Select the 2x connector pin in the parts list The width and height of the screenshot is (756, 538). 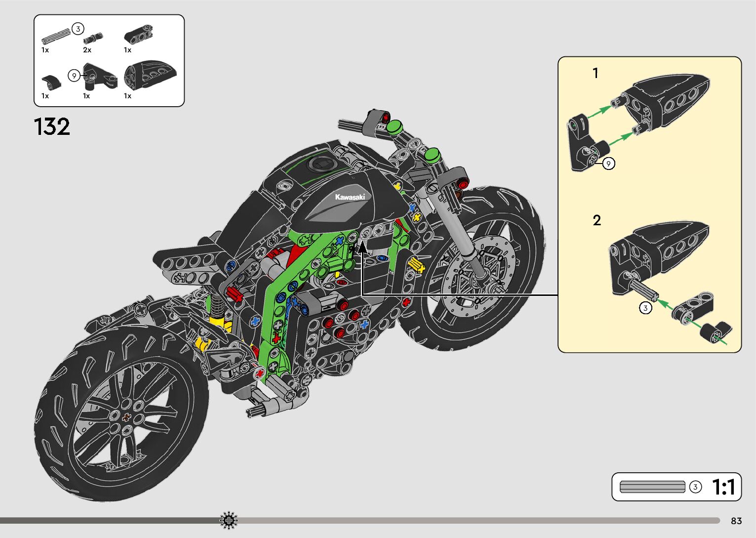pos(93,38)
